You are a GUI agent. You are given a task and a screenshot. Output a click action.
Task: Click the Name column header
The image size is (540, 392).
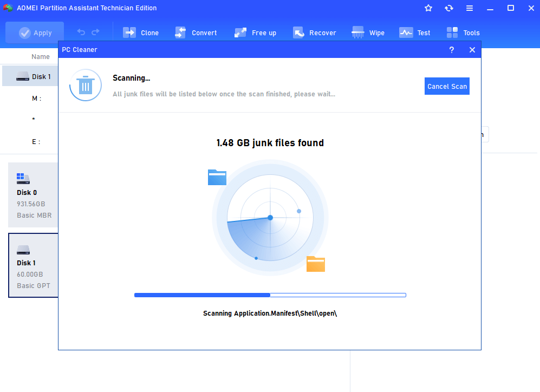pos(41,57)
